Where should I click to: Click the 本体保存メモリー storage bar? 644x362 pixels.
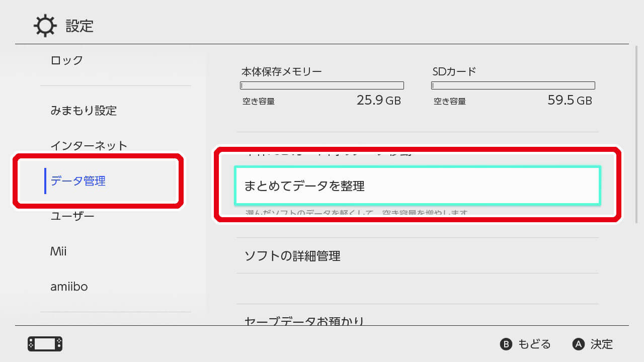[x=322, y=85]
